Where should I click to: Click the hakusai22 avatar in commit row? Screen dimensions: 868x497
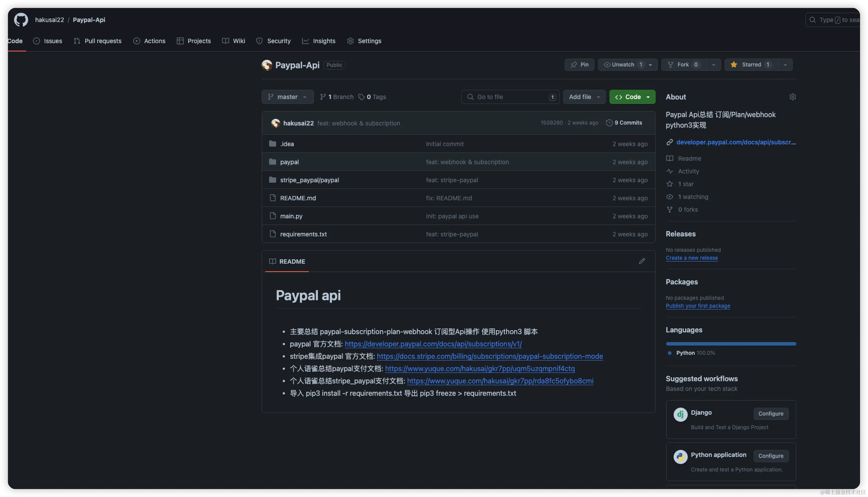pos(275,123)
